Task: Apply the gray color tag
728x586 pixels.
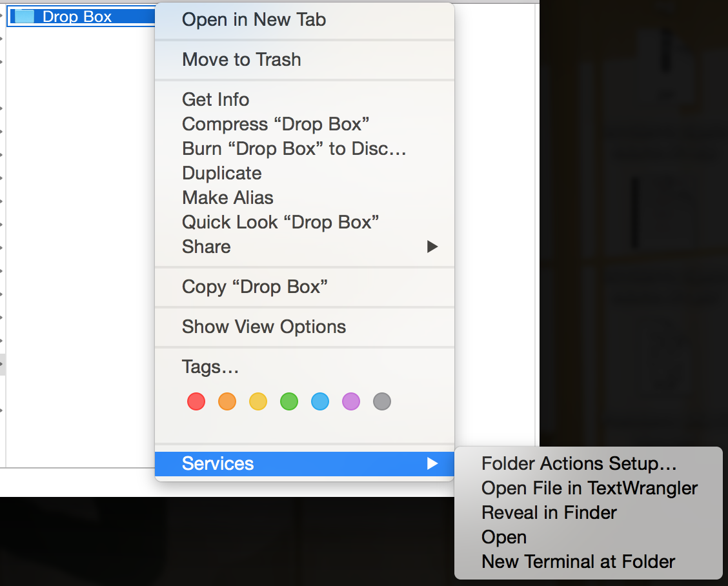Action: [382, 402]
